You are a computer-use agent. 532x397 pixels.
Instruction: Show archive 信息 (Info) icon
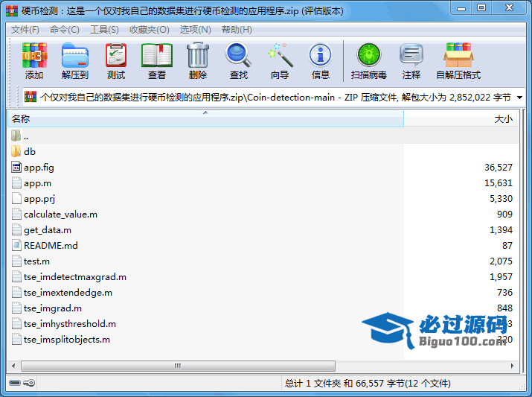(320, 55)
